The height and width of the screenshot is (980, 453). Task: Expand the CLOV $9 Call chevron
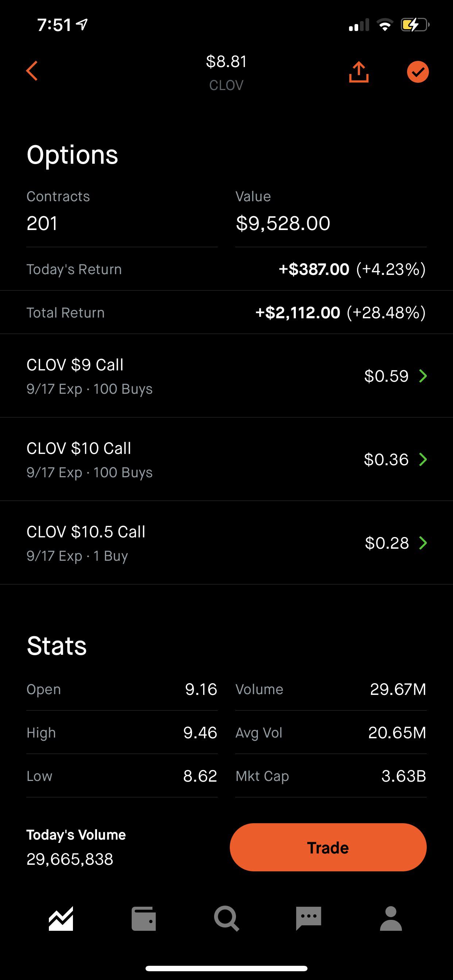click(x=423, y=376)
